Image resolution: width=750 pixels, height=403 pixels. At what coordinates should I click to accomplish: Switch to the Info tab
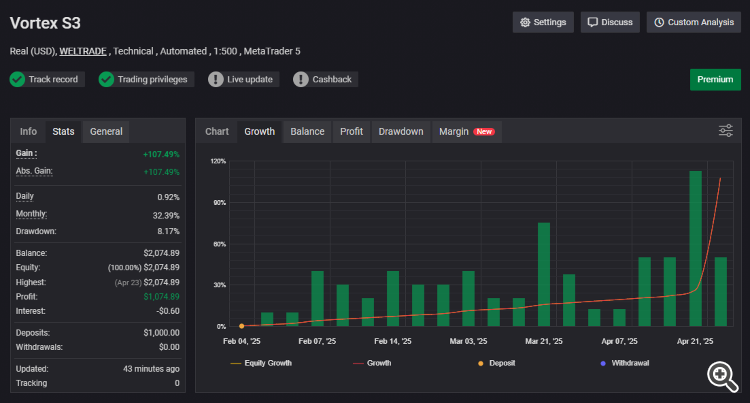pyautogui.click(x=28, y=131)
